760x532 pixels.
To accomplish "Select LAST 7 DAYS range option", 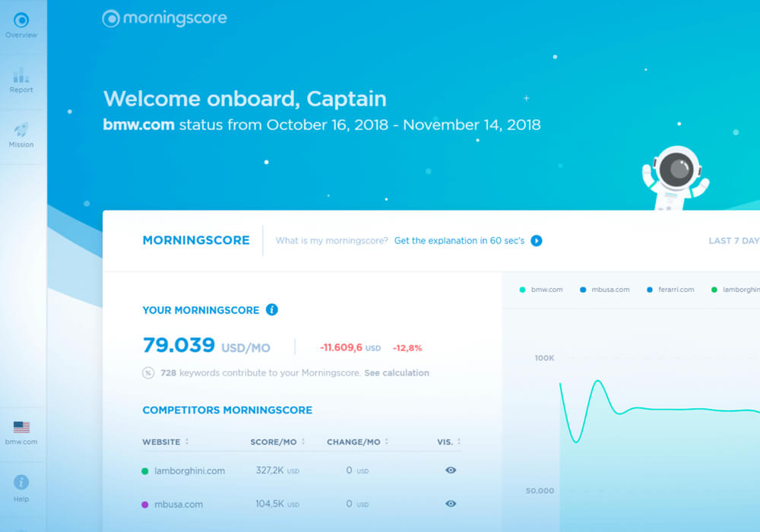I will (x=733, y=240).
